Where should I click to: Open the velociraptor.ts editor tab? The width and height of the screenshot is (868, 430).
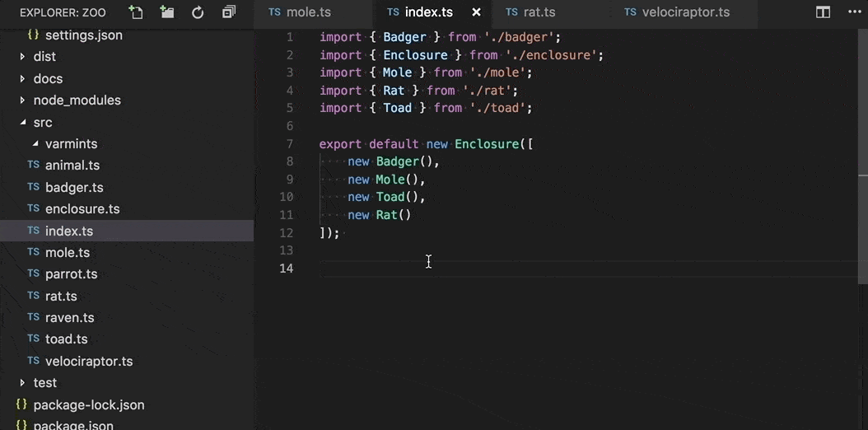(x=685, y=12)
